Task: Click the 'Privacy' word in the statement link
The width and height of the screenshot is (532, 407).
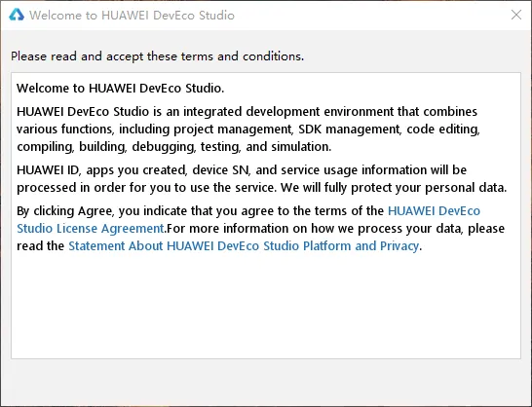Action: click(x=399, y=246)
